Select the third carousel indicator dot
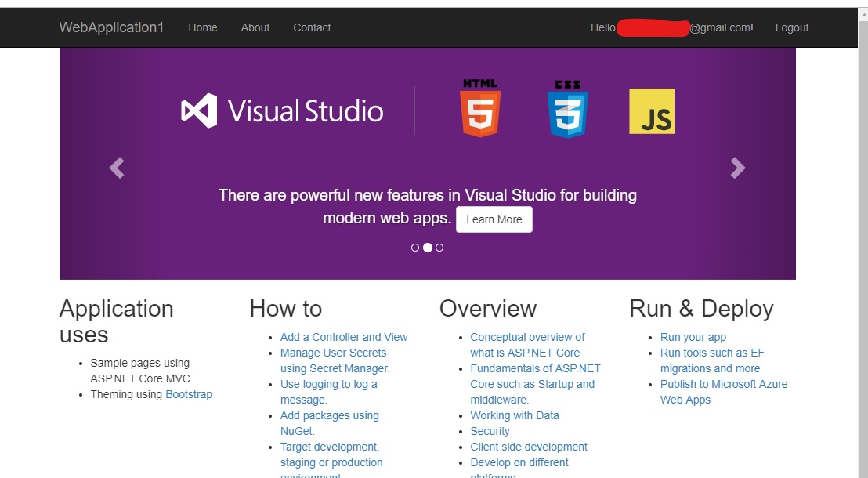 click(x=439, y=248)
